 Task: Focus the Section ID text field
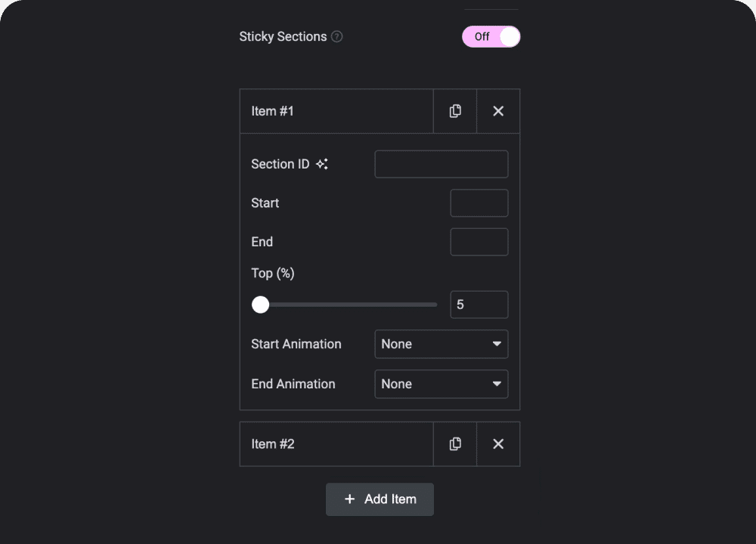click(442, 164)
